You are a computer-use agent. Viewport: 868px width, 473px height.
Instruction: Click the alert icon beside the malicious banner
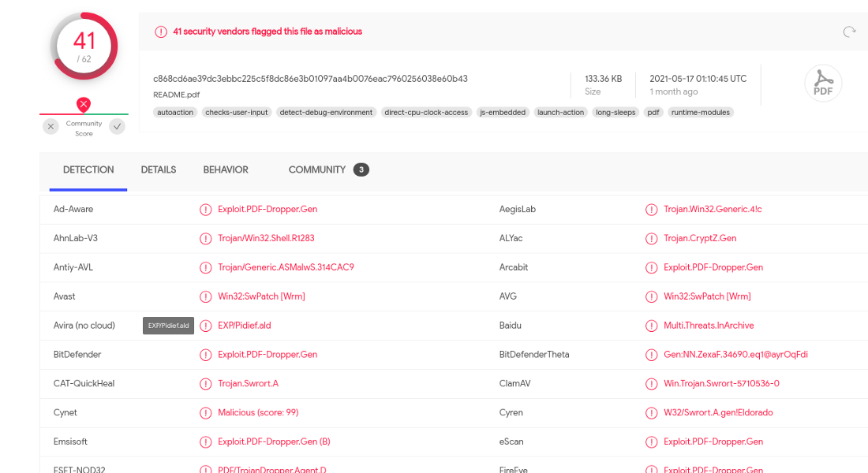pos(160,32)
